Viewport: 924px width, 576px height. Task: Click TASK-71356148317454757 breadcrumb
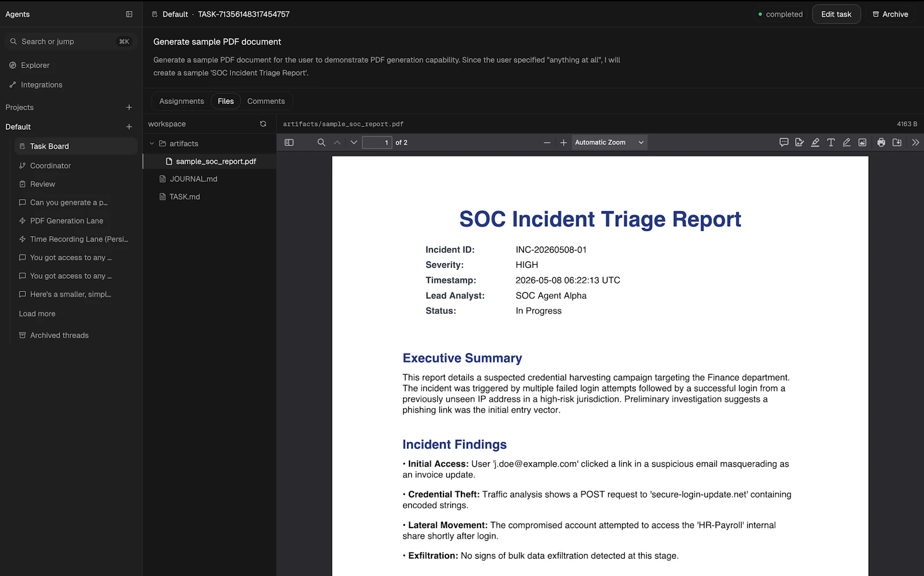[244, 14]
